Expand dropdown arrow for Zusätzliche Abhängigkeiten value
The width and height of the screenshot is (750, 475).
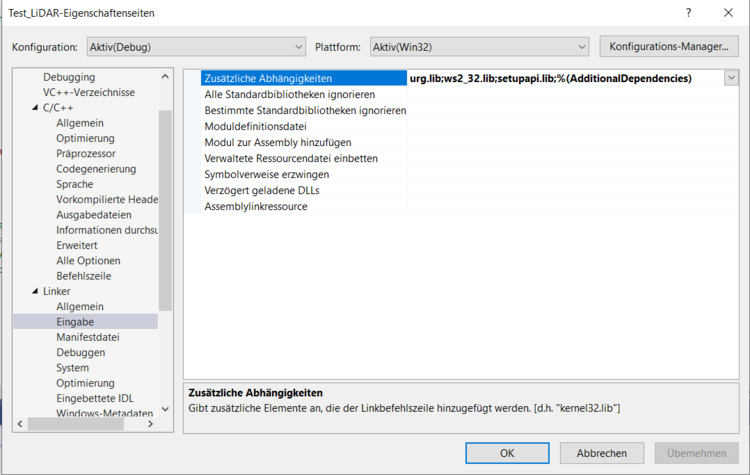[731, 78]
